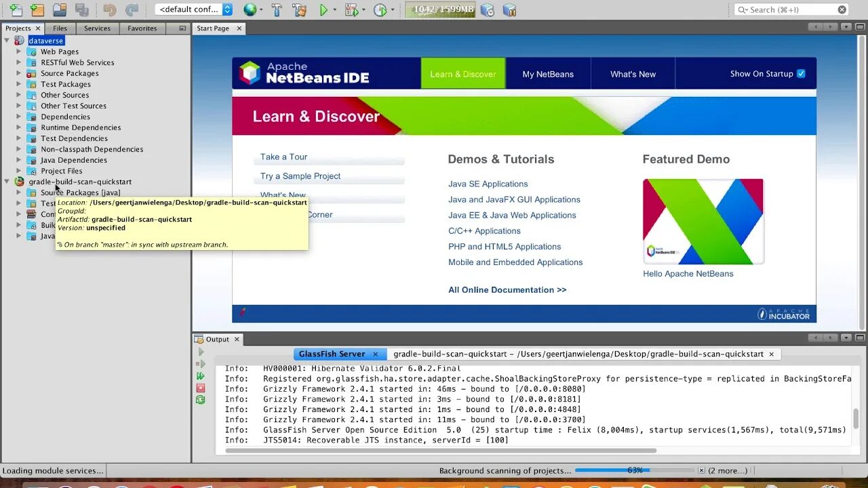The width and height of the screenshot is (868, 488).
Task: Expand the RESTful Web Services node
Action: click(x=18, y=62)
